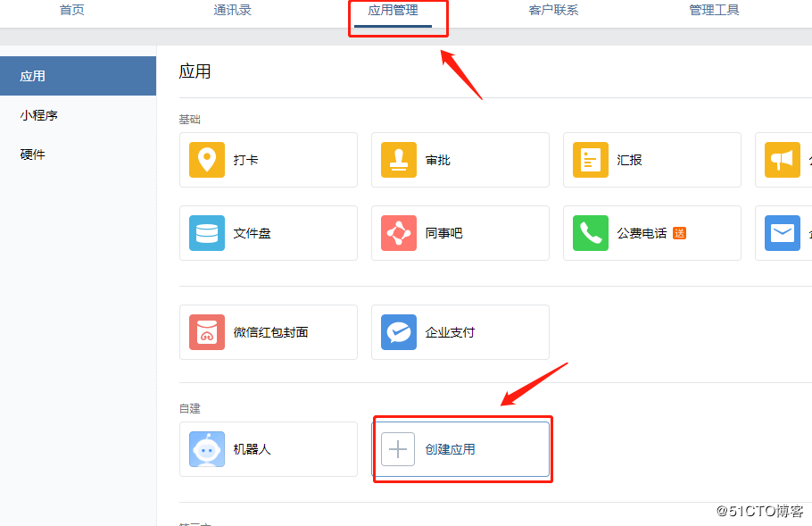Open the 汇报 app label

629,160
